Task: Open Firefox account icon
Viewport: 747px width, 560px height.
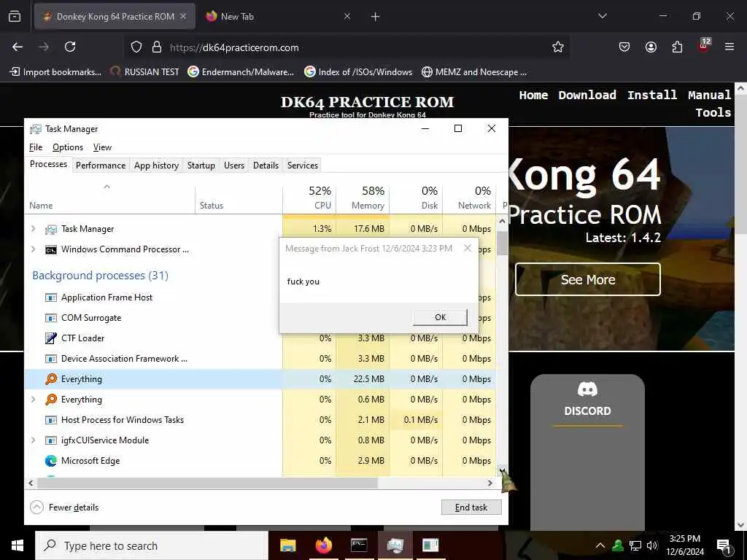Action: click(x=651, y=47)
